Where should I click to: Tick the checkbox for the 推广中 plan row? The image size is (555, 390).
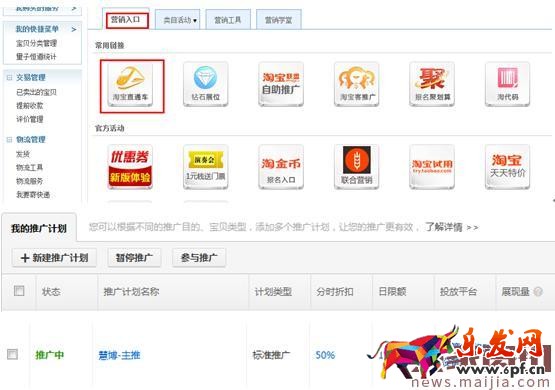click(12, 354)
